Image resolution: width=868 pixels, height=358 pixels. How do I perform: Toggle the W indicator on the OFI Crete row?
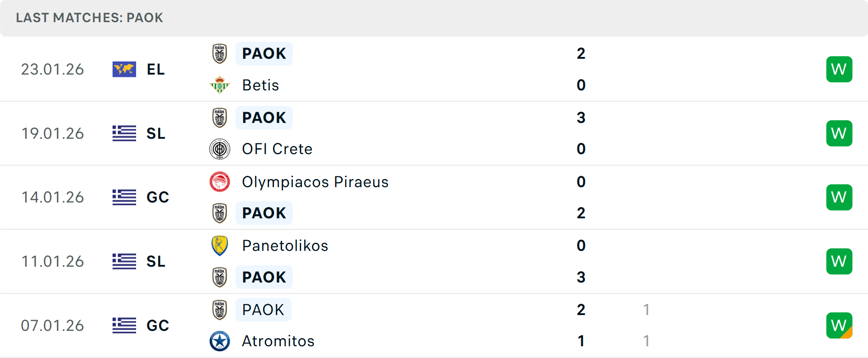(x=839, y=133)
